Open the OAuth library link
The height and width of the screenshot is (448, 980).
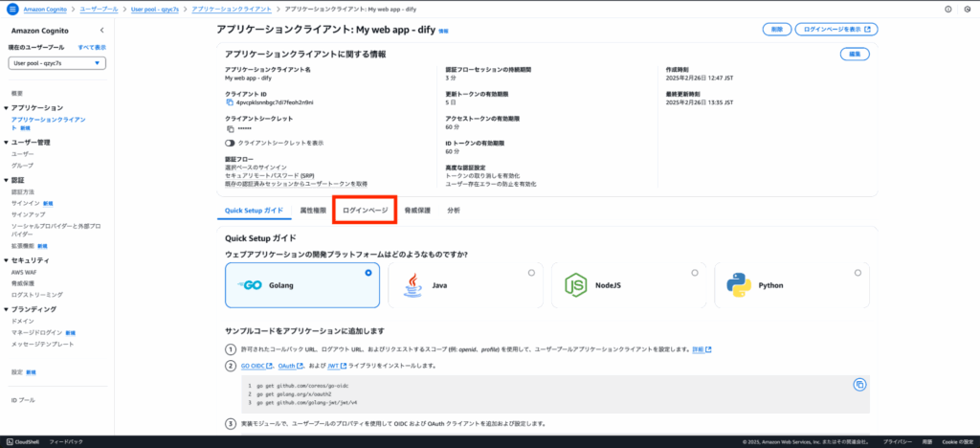[x=290, y=366]
